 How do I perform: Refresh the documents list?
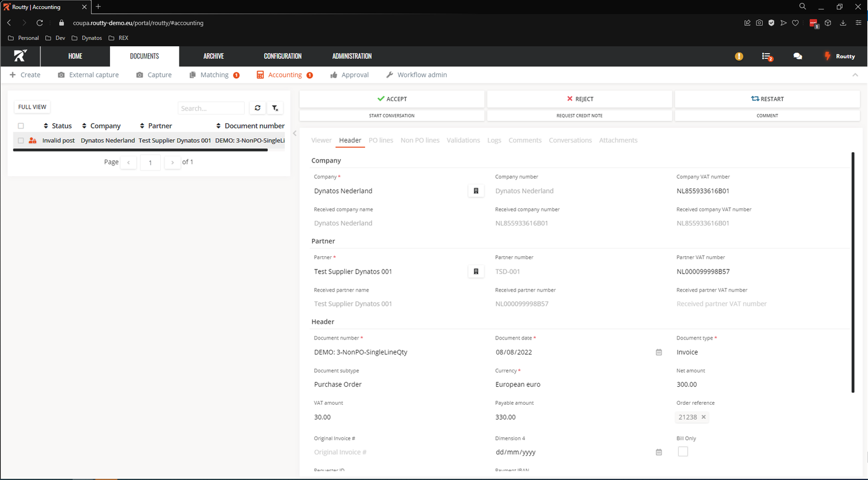click(257, 108)
